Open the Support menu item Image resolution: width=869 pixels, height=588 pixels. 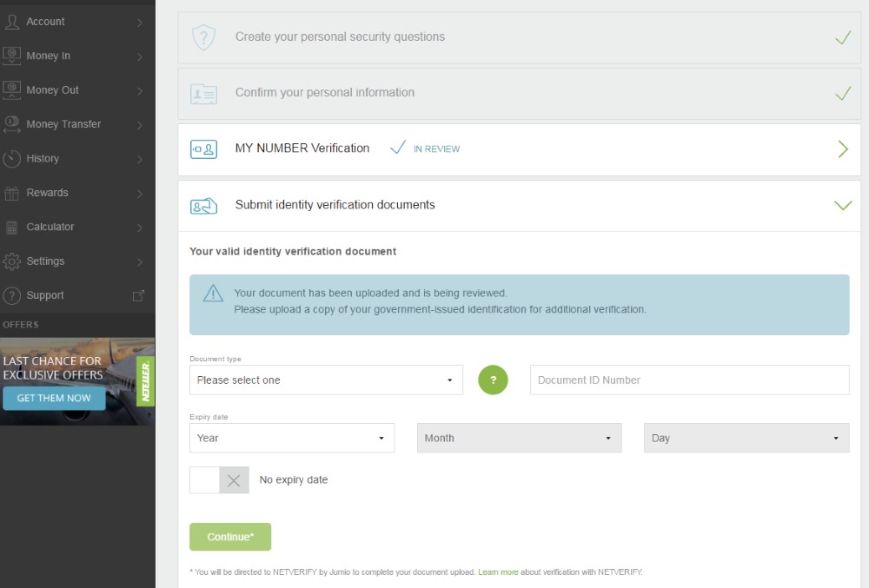click(x=45, y=295)
